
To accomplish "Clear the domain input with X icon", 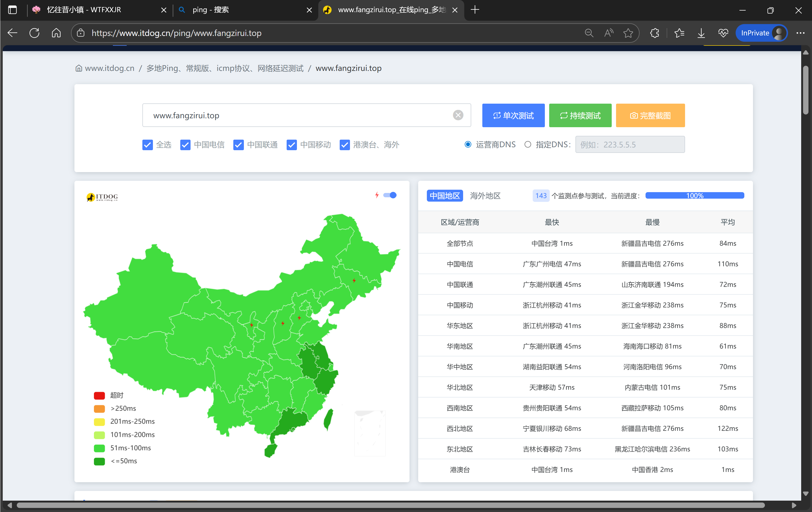I will (x=458, y=115).
